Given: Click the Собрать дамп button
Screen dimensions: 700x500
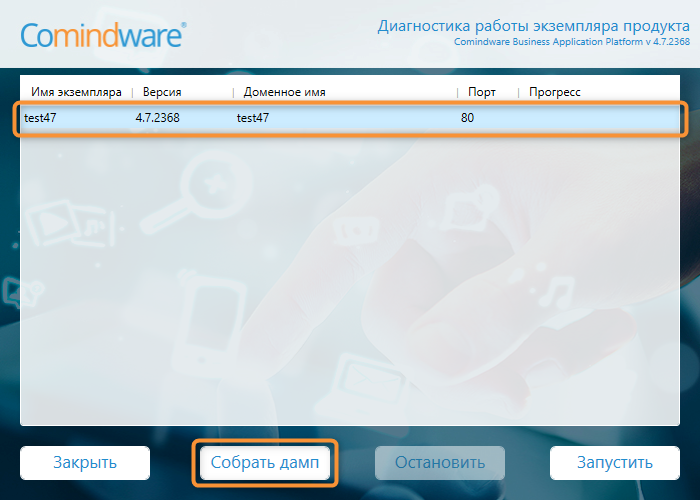Looking at the screenshot, I should tap(265, 462).
